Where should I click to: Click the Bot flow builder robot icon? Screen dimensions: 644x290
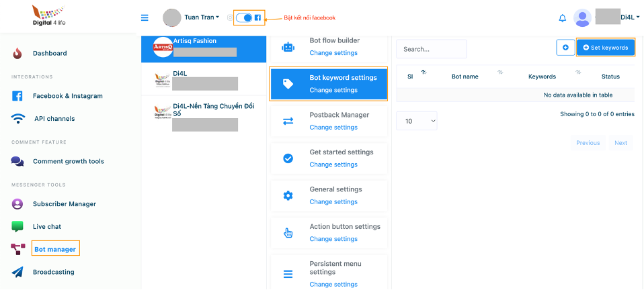[288, 47]
